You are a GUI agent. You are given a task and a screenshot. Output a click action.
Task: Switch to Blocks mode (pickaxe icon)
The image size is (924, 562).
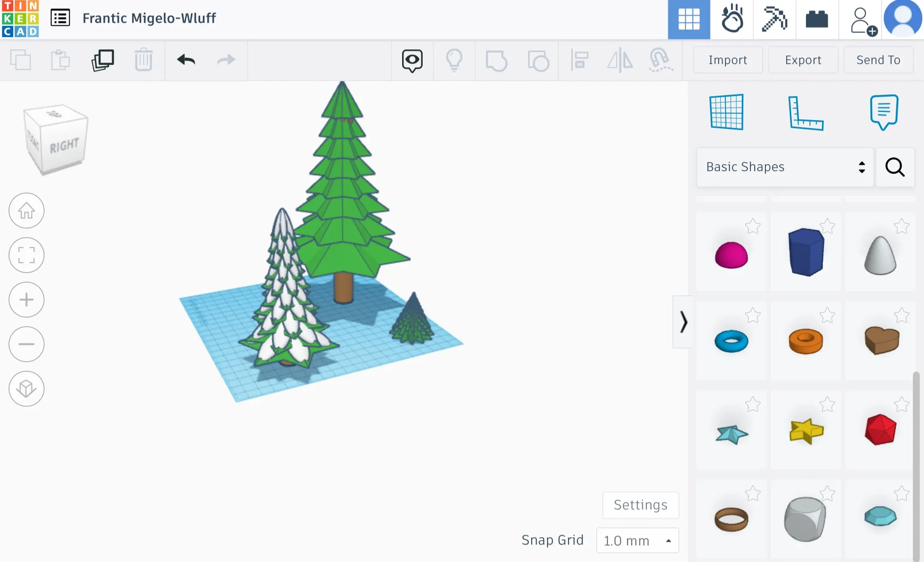pyautogui.click(x=774, y=19)
